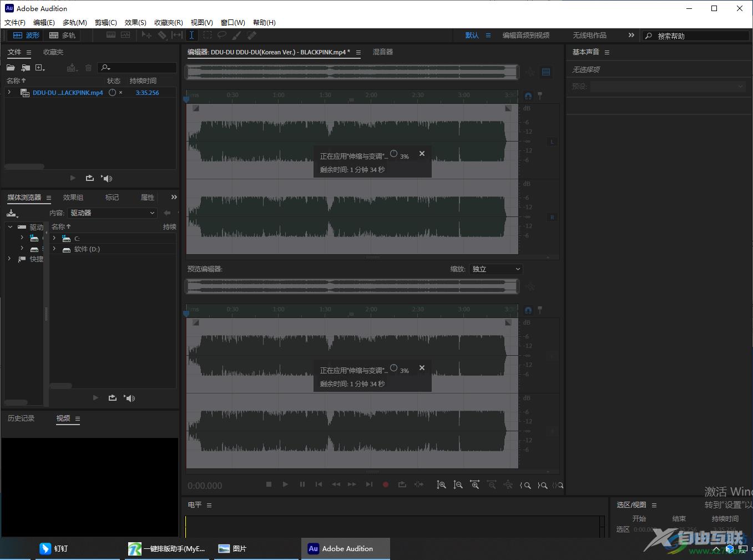Cancel the preview editor progress dialog
This screenshot has width=753, height=560.
(422, 368)
